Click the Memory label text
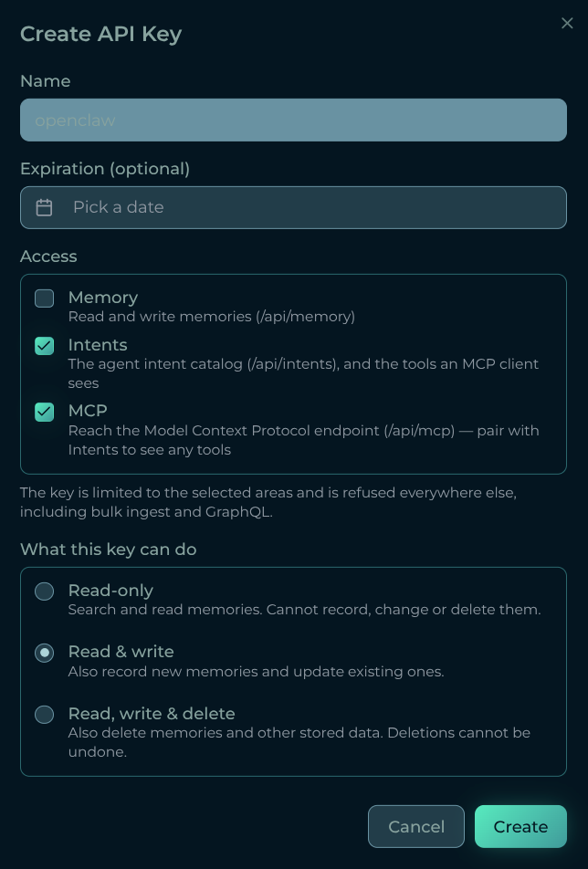The image size is (588, 869). point(103,298)
